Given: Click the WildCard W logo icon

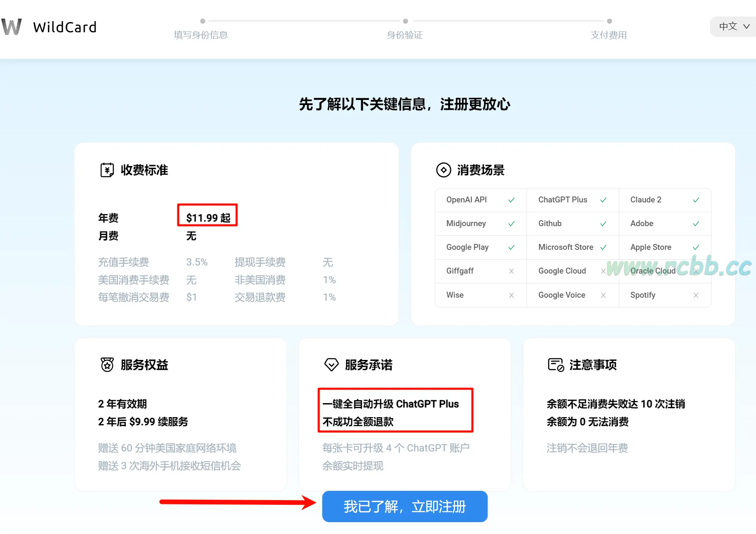Looking at the screenshot, I should pyautogui.click(x=11, y=27).
